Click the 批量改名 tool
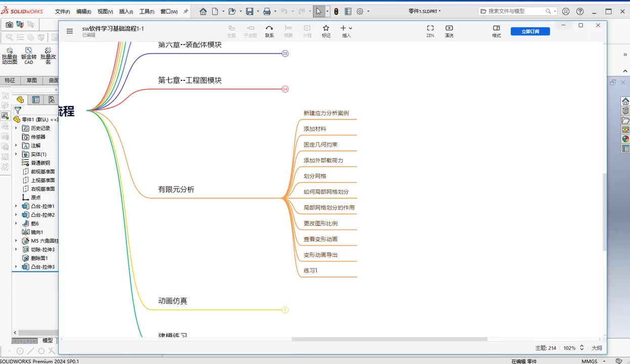The width and height of the screenshot is (630, 364). [48, 55]
